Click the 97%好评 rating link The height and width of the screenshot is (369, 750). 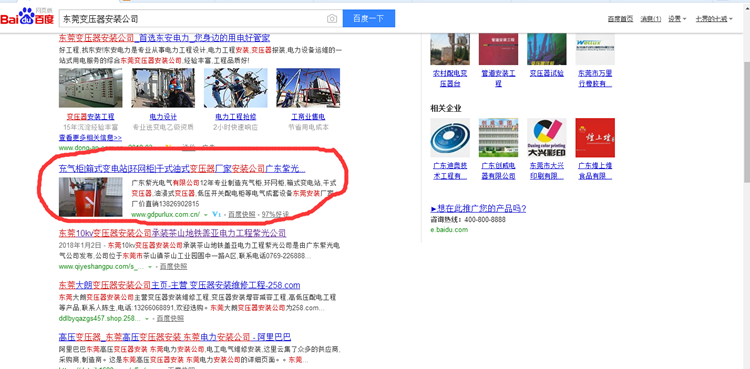click(276, 214)
